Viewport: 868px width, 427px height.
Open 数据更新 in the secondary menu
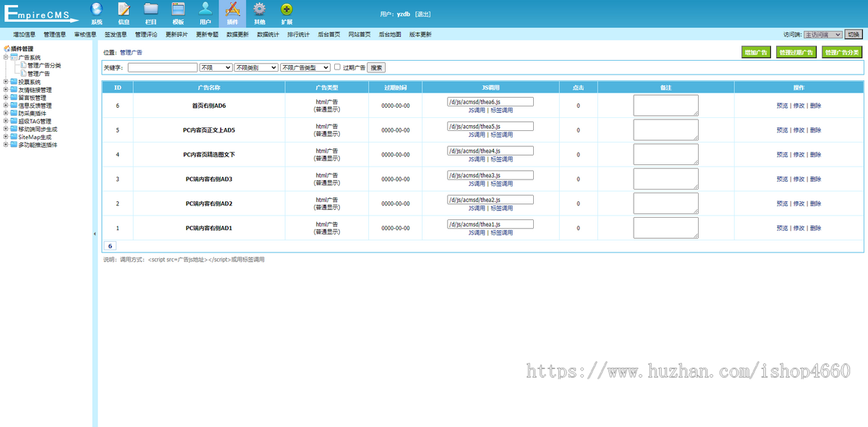pos(237,34)
